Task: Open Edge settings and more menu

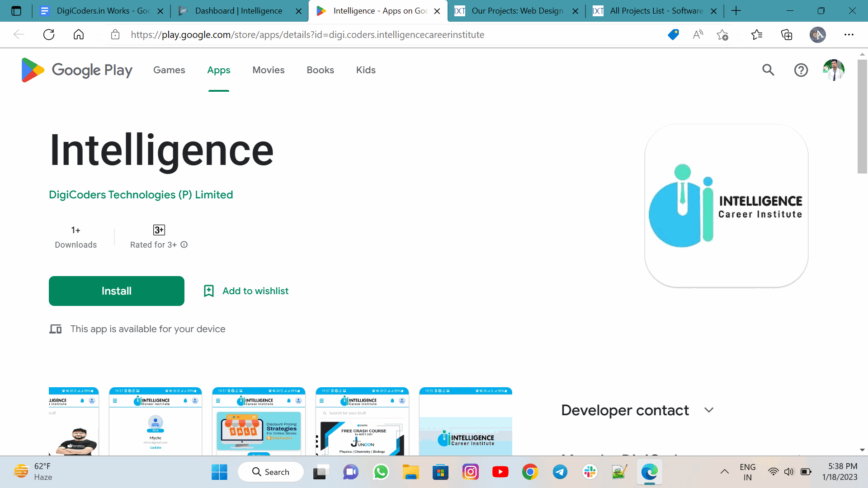Action: pos(849,35)
